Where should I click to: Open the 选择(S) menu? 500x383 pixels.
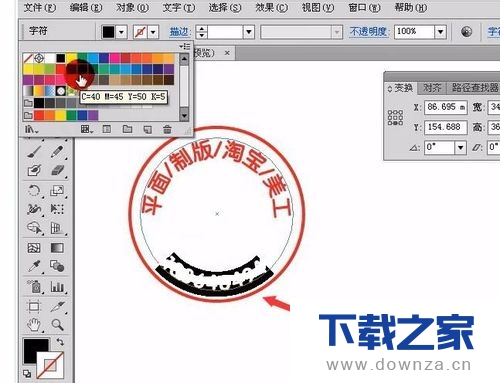pyautogui.click(x=225, y=7)
